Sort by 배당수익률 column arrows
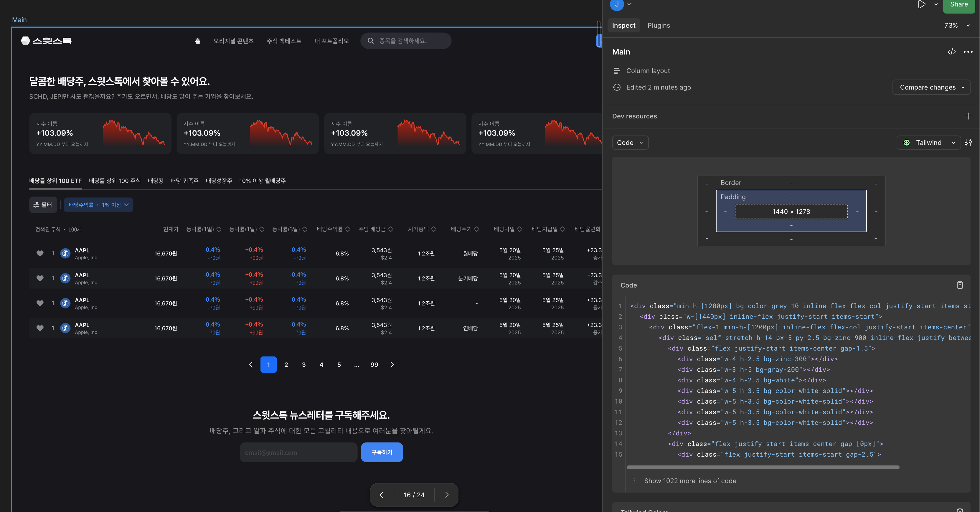This screenshot has width=980, height=512. click(348, 229)
